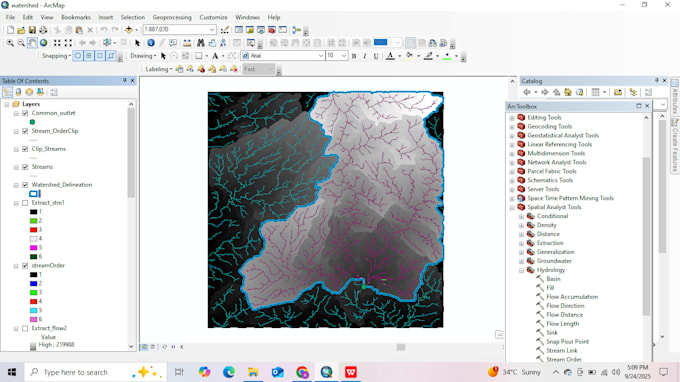Click the Fixed Zoom Out icon
The image size is (680, 382).
coord(68,43)
